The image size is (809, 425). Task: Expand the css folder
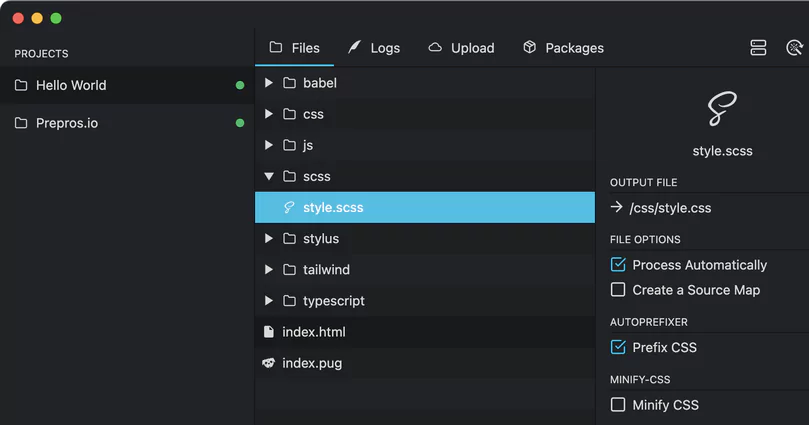268,114
